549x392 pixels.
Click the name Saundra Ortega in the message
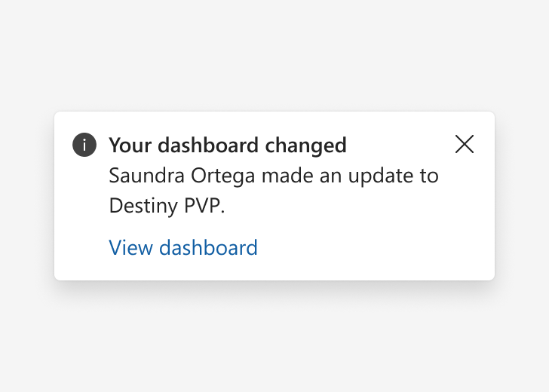tap(182, 175)
